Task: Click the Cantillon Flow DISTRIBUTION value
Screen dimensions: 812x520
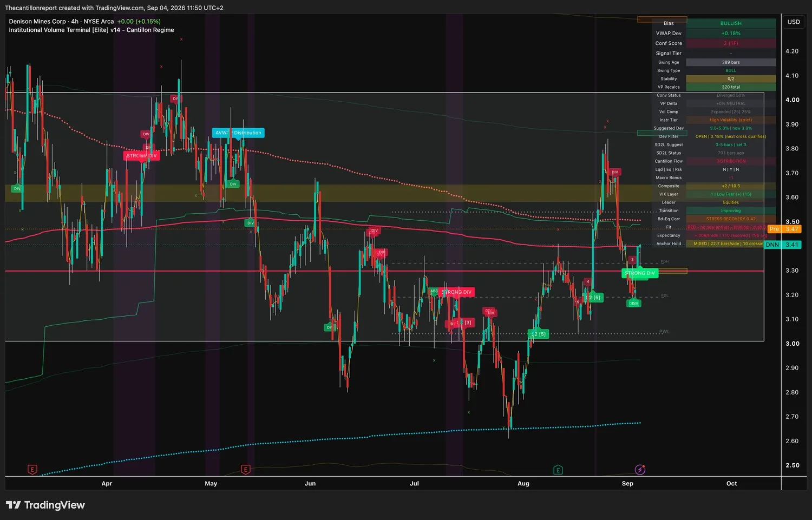Action: (x=731, y=161)
